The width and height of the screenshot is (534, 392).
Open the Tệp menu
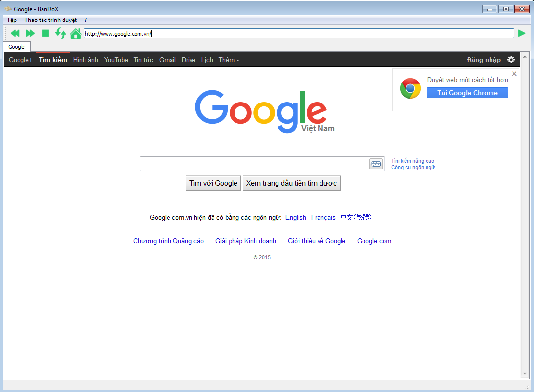[x=12, y=20]
